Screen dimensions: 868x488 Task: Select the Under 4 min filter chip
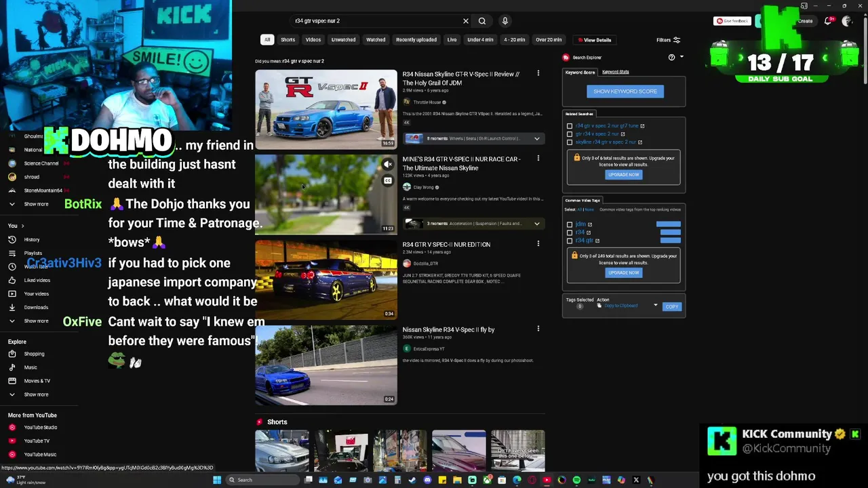tap(480, 40)
